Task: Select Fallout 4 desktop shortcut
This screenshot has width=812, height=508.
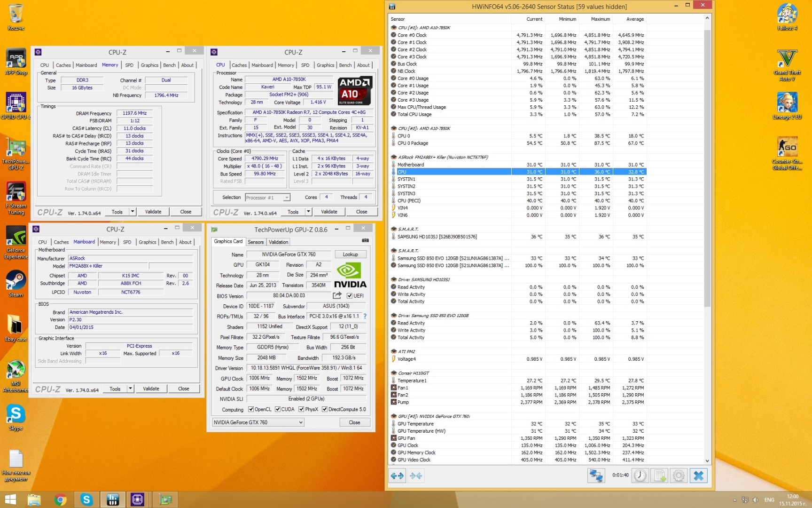Action: click(787, 17)
